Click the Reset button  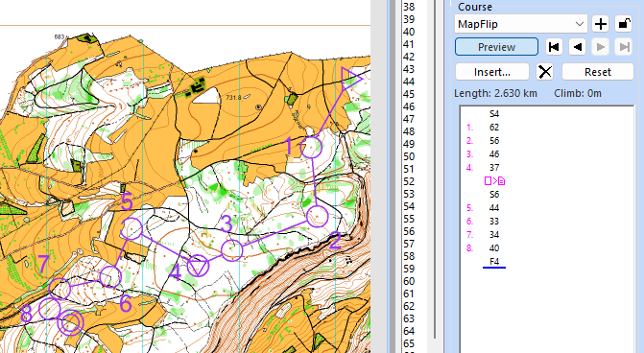pyautogui.click(x=598, y=72)
